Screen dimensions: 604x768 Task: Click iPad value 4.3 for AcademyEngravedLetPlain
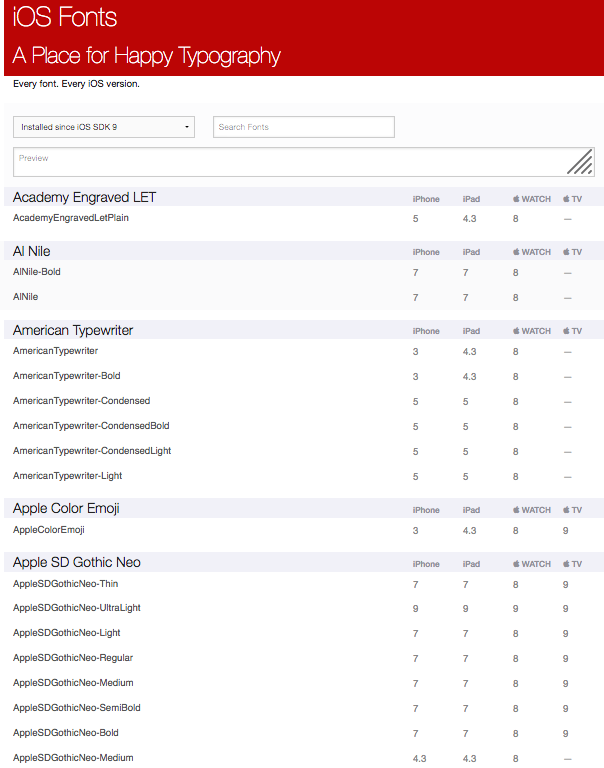(469, 218)
